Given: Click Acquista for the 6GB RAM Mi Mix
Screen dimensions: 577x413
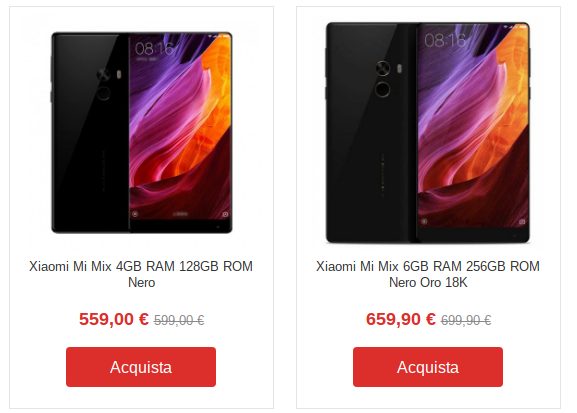Looking at the screenshot, I should 428,367.
